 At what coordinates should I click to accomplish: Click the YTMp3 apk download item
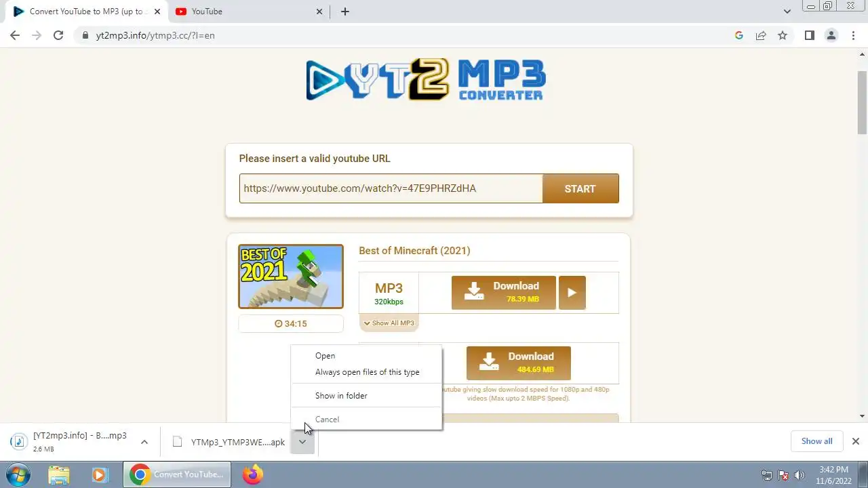pyautogui.click(x=229, y=442)
